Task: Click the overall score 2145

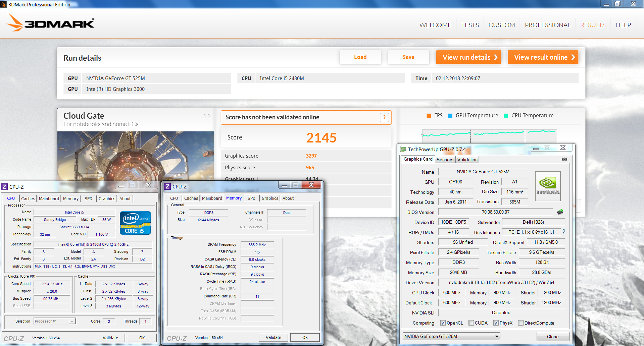Action: tap(321, 137)
